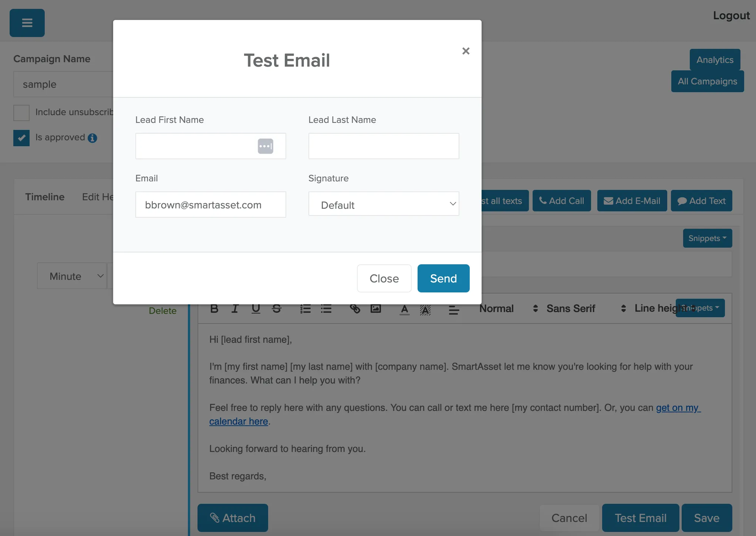The width and height of the screenshot is (756, 536).
Task: Click 'Best regards,' line in the editor
Action: [238, 476]
